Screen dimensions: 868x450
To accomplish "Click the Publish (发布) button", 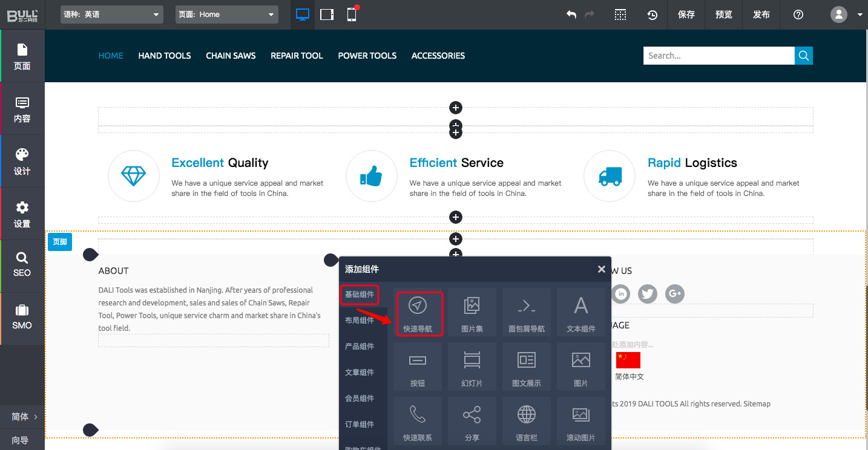I will 761,15.
